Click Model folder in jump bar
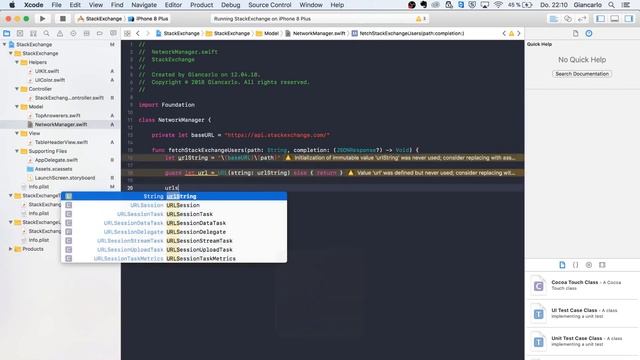Image resolution: width=640 pixels, height=360 pixels. pos(268,33)
